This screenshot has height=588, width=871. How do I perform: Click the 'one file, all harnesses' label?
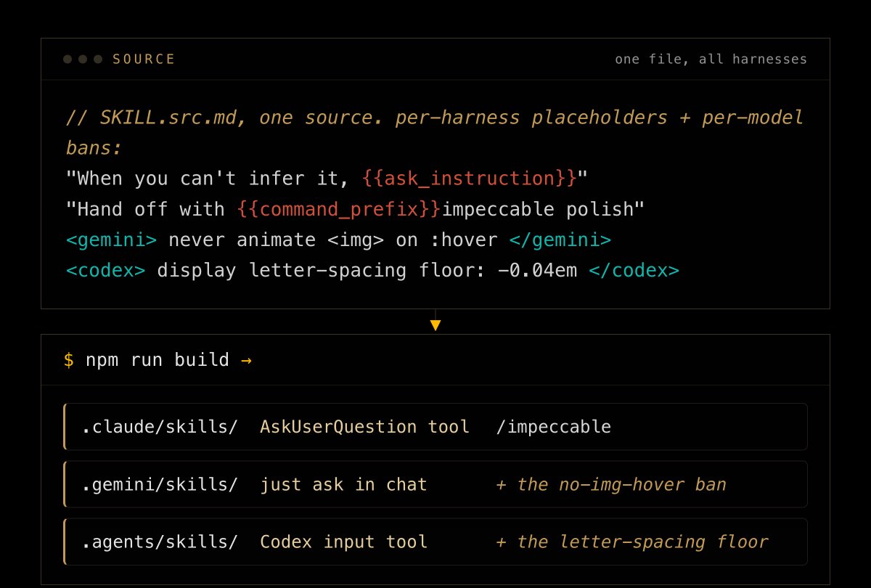pyautogui.click(x=711, y=60)
